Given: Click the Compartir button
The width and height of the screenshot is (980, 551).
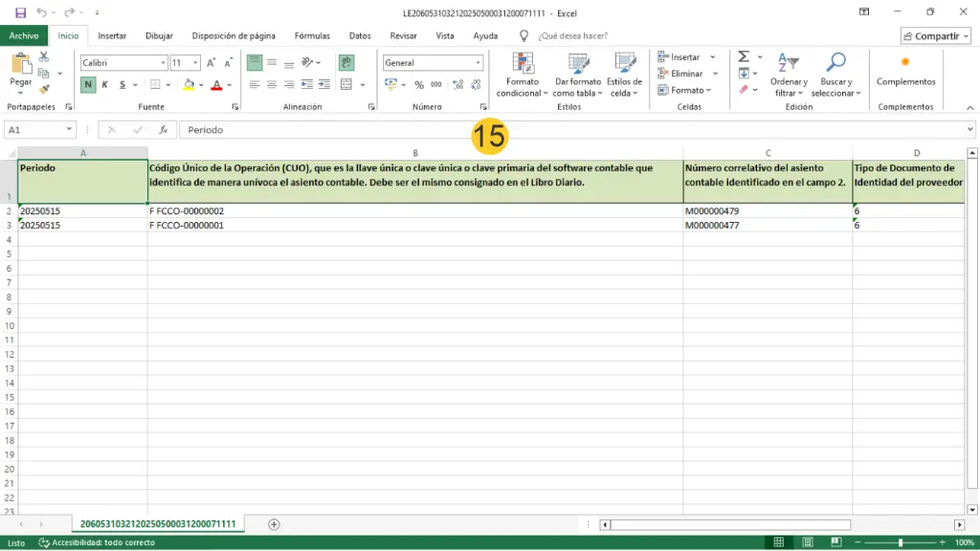Looking at the screenshot, I should click(x=935, y=35).
